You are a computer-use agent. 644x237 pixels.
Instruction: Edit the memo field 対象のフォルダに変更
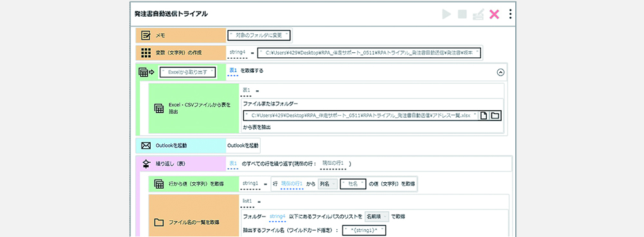click(259, 35)
